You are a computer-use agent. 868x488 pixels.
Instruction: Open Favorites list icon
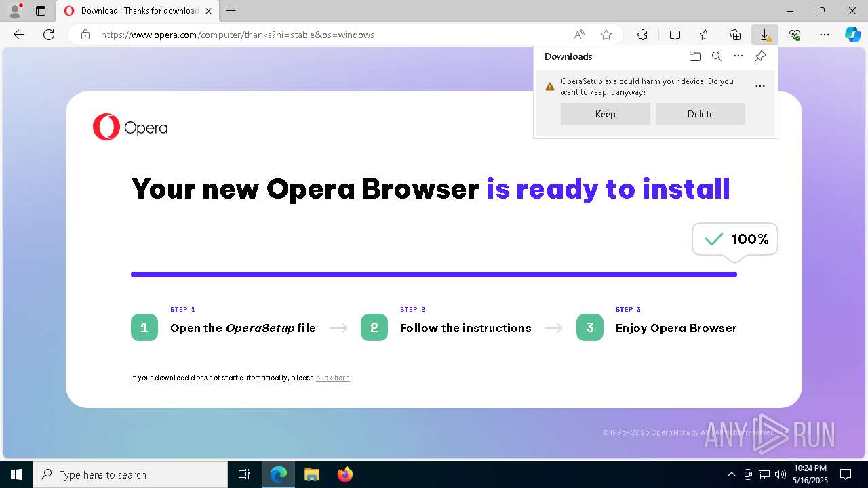[705, 35]
